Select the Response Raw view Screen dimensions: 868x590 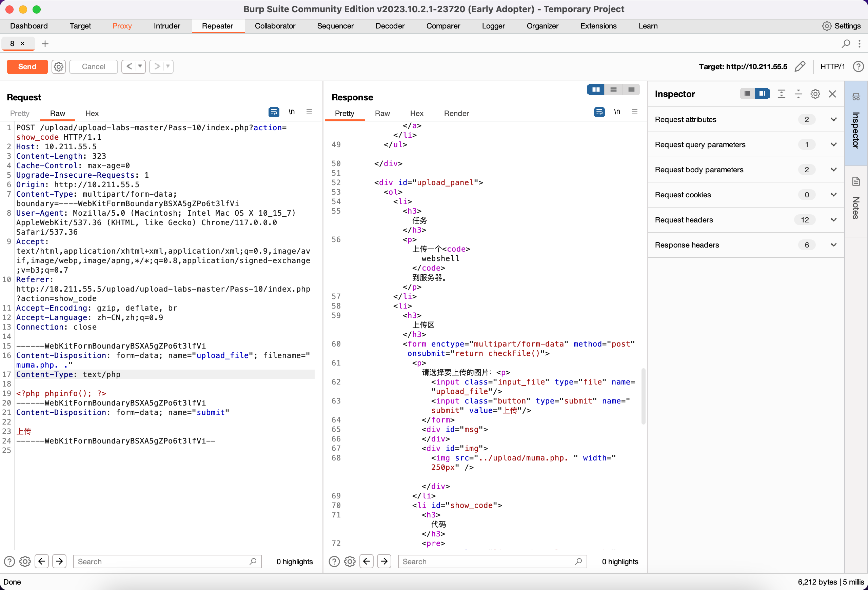[x=382, y=113]
